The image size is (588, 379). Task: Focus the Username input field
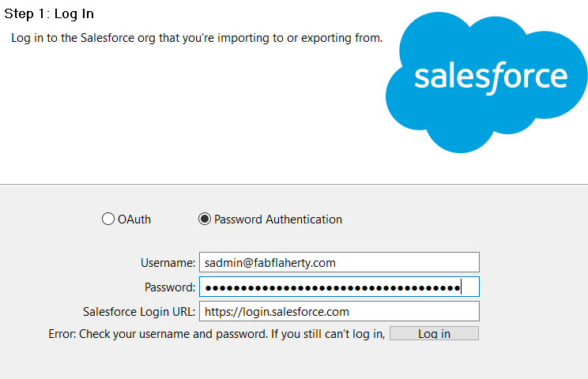(339, 262)
